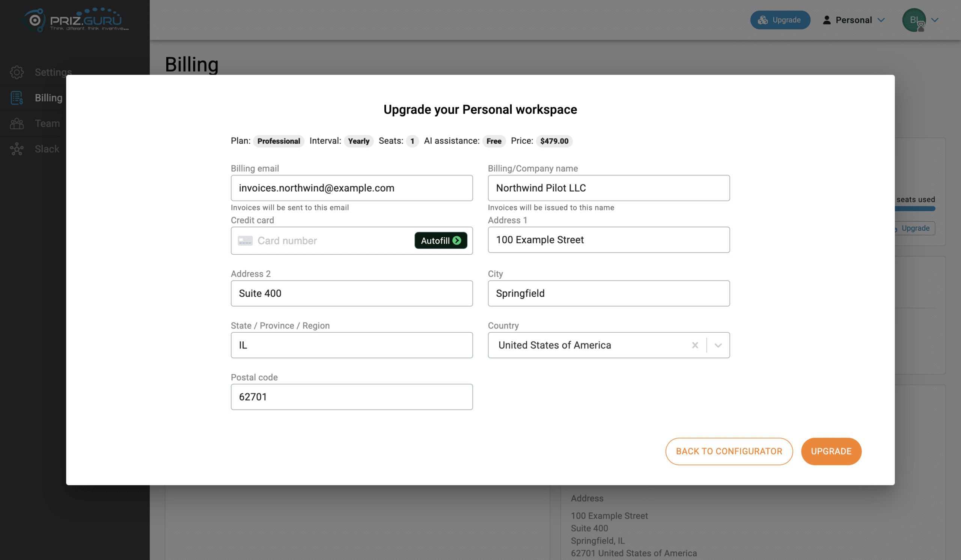Click the blue Upgrade button in header
This screenshot has height=560, width=961.
click(780, 20)
